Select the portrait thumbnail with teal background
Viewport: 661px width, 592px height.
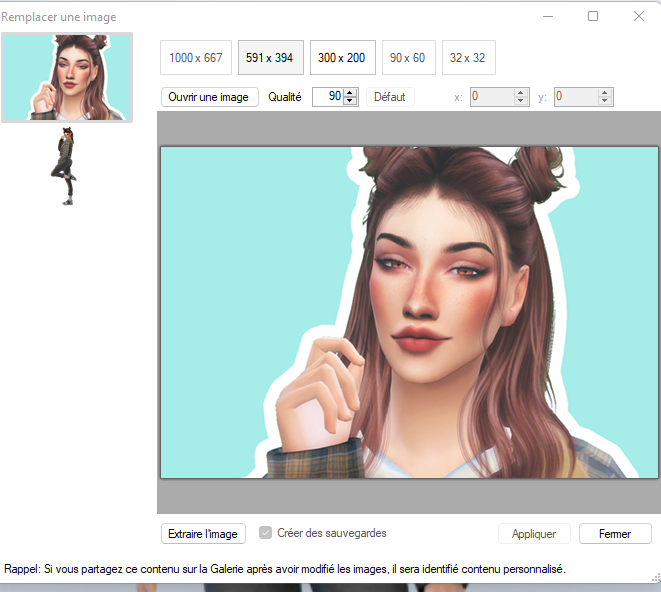67,78
